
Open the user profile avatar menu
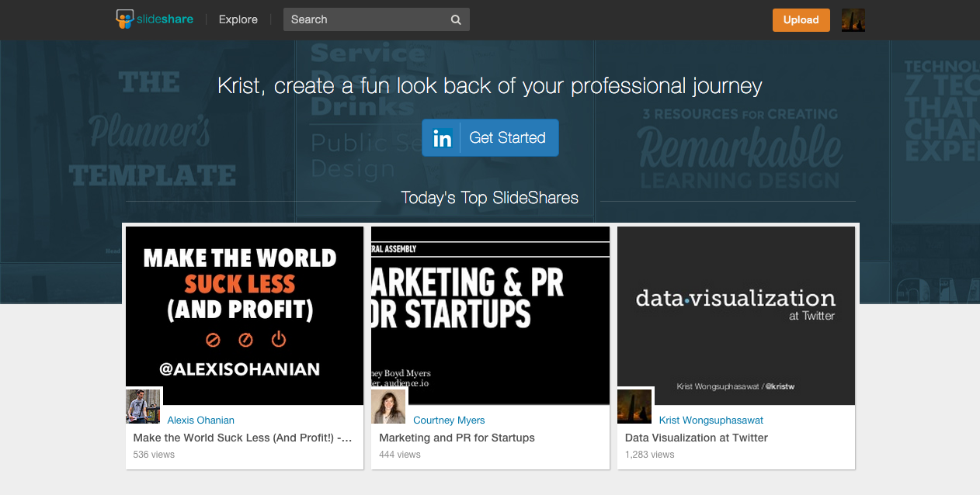pyautogui.click(x=853, y=20)
